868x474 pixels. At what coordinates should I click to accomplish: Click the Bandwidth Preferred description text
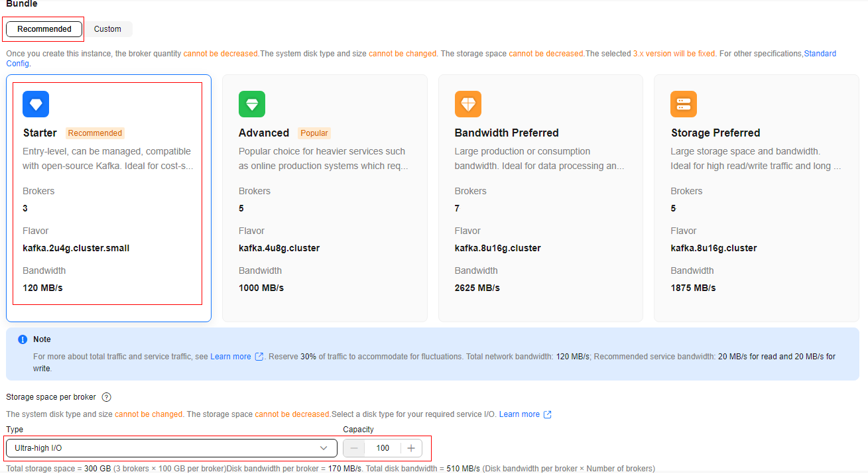[540, 158]
